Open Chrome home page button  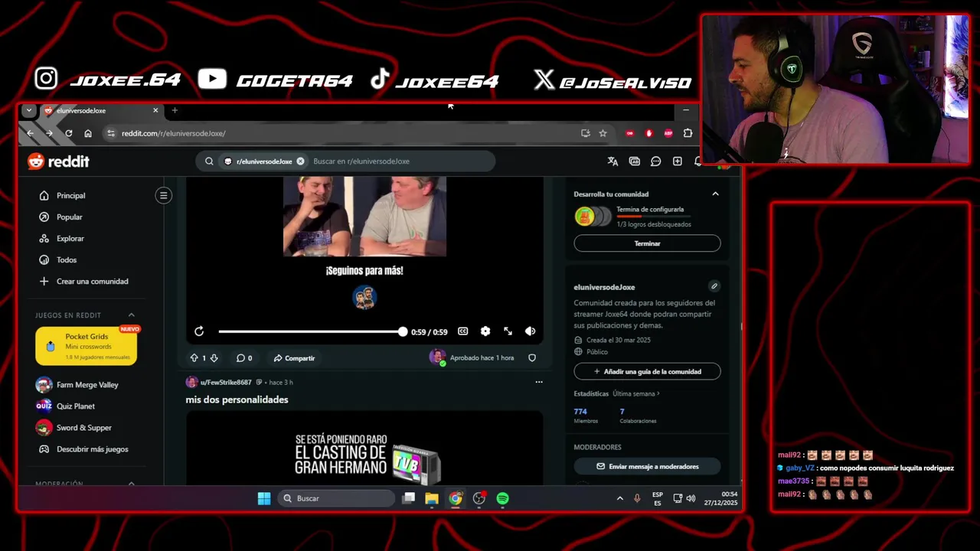(x=88, y=133)
